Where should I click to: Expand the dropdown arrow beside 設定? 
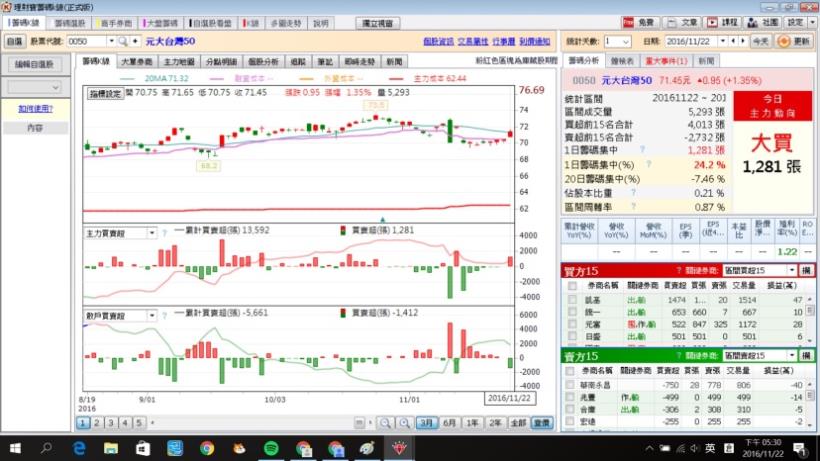click(813, 22)
